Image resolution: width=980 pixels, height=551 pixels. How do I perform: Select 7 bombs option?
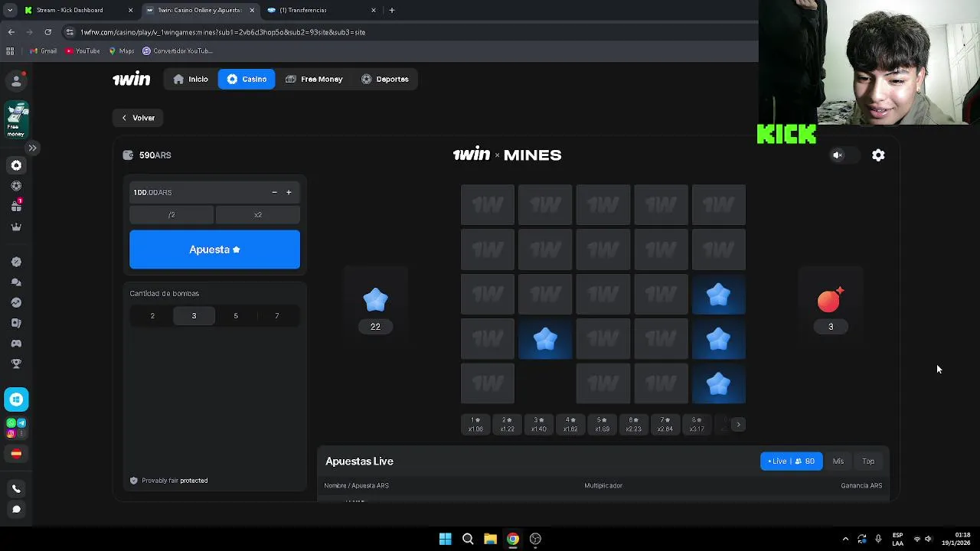tap(277, 316)
